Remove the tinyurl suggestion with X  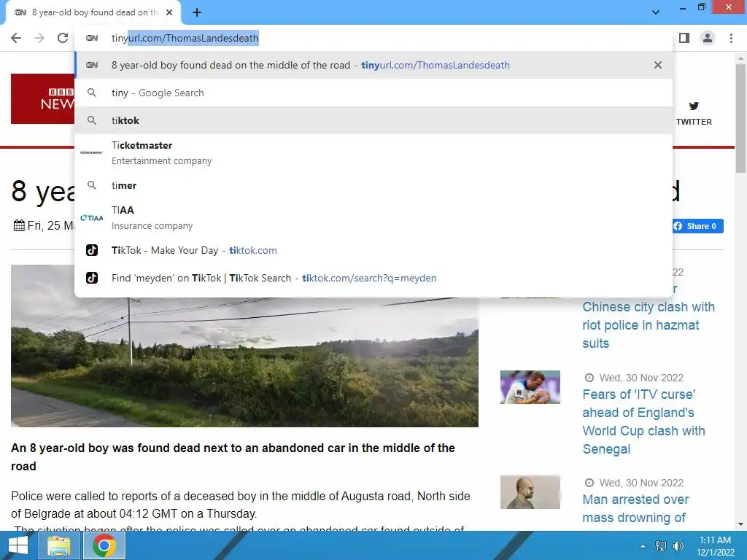click(x=658, y=65)
